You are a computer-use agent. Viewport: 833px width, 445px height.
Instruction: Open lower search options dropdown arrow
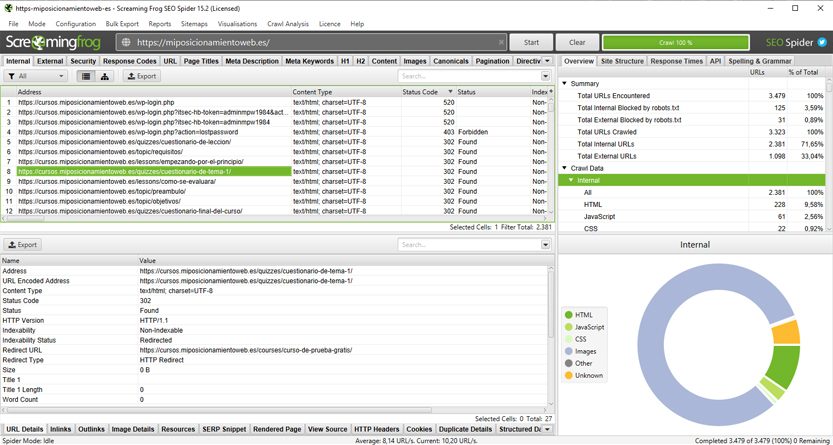(546, 245)
